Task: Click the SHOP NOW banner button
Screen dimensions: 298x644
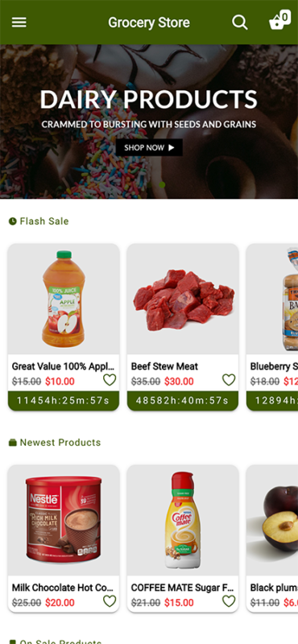Action: [149, 147]
